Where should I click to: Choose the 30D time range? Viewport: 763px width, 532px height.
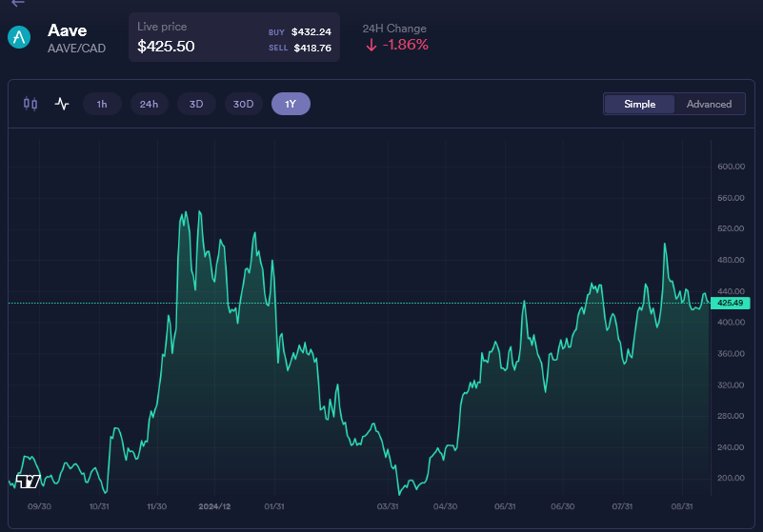coord(243,104)
